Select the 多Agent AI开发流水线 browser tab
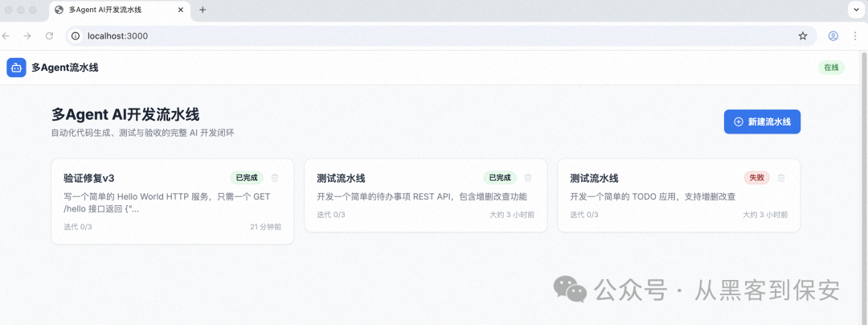The height and width of the screenshot is (325, 868). (121, 10)
